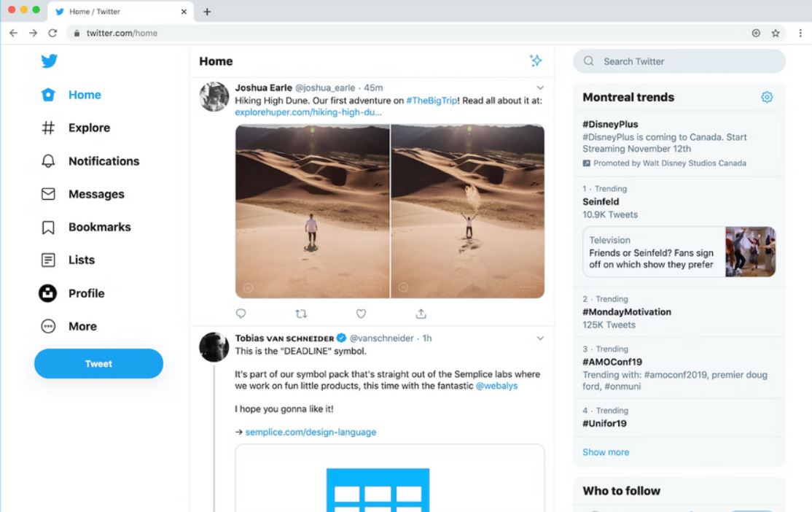The image size is (812, 512).
Task: Go to your Profile page
Action: coord(87,293)
